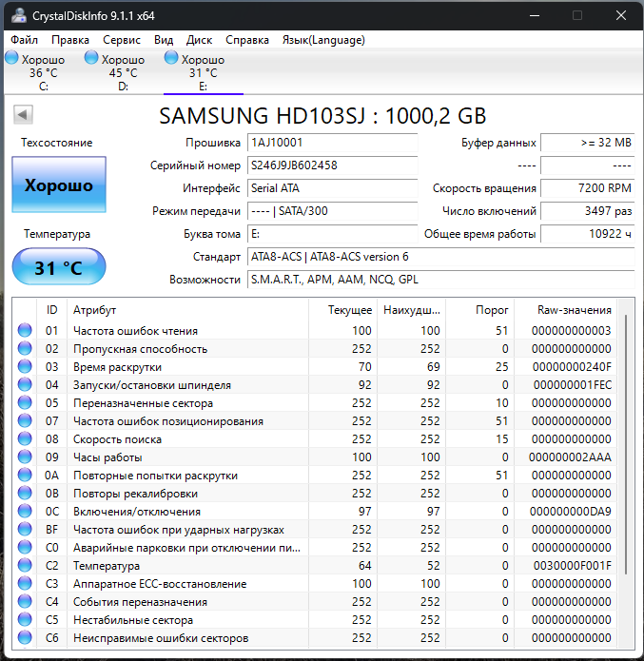Click the health orb of disk D:
644x661 pixels.
[91, 58]
